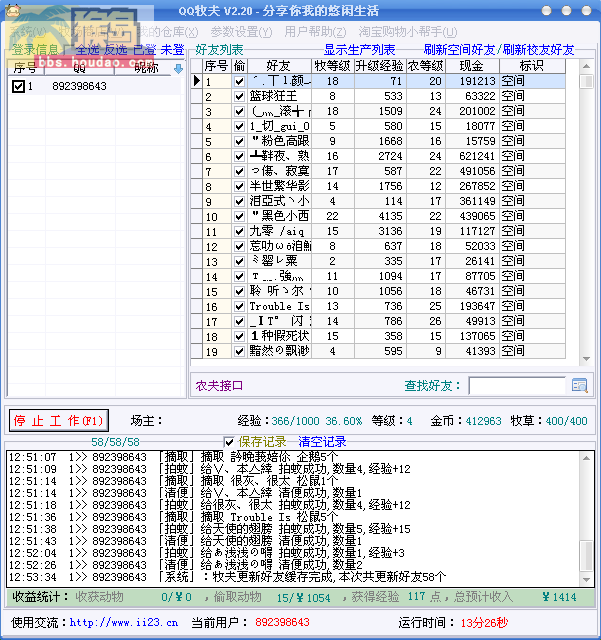Toggle steal checkbox for 半世繁华影 row

click(239, 186)
